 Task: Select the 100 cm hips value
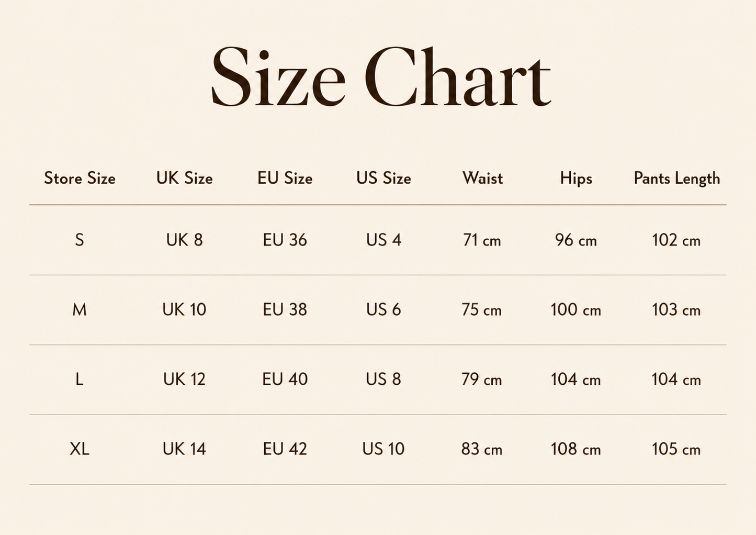point(576,309)
